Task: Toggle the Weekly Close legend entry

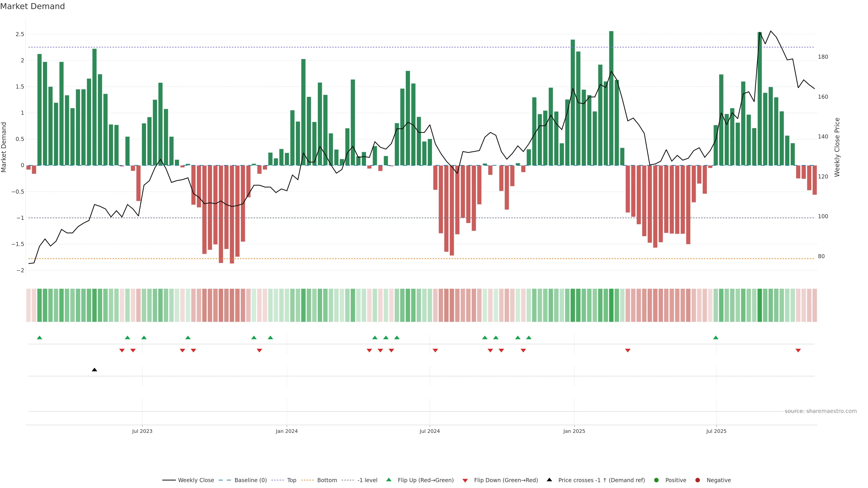Action: (196, 480)
